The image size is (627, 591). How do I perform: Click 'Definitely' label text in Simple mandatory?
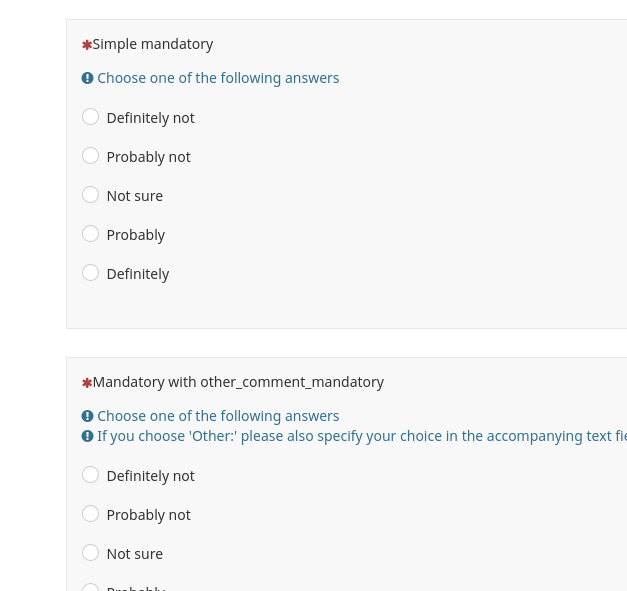tap(138, 274)
